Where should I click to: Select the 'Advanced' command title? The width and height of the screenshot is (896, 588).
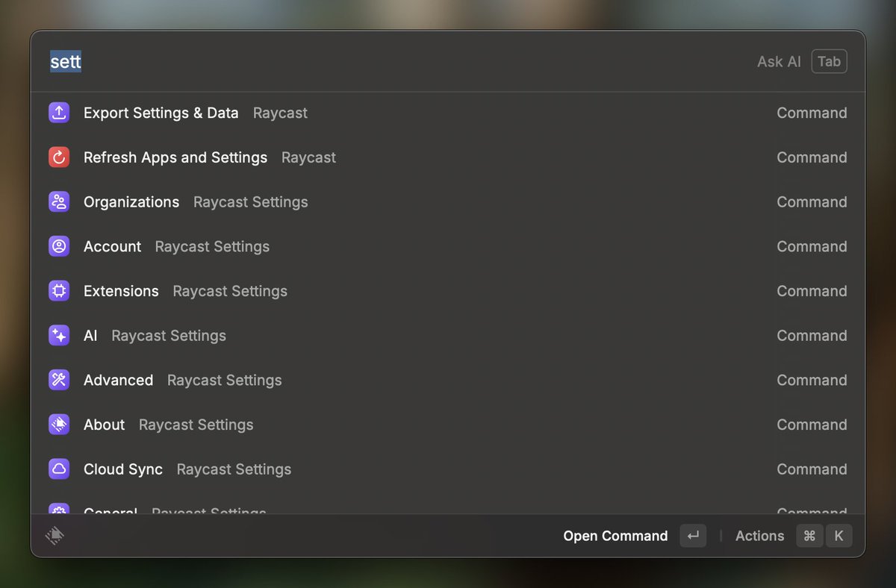[118, 380]
